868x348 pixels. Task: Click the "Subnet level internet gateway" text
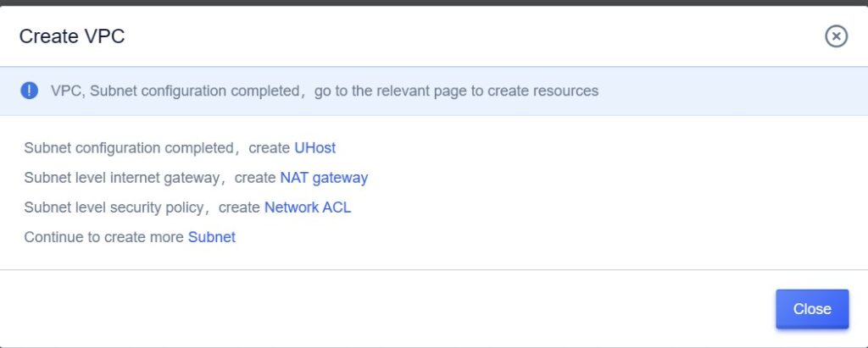click(123, 178)
